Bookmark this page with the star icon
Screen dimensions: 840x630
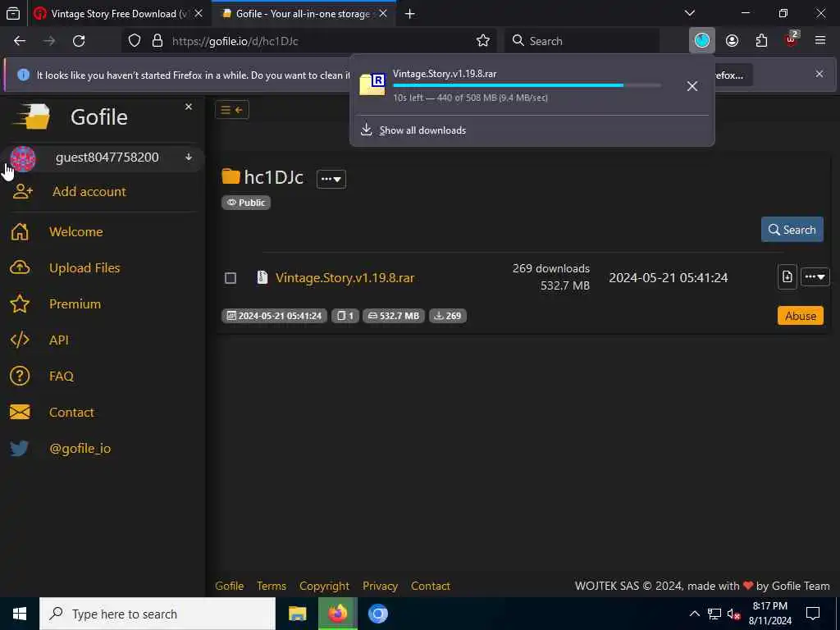pos(482,41)
